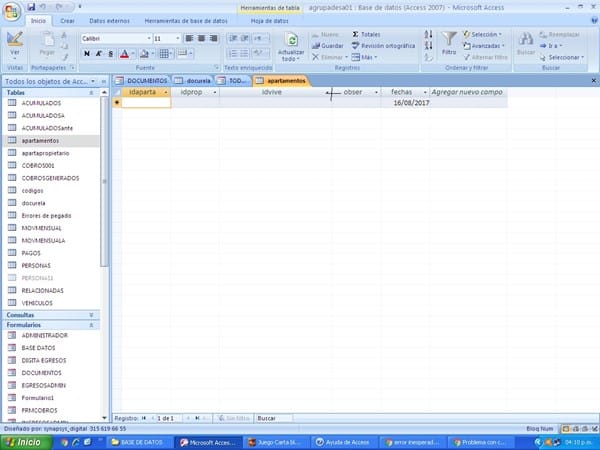Image resolution: width=600 pixels, height=450 pixels.
Task: Open the VEHICULOS table
Action: coord(37,303)
